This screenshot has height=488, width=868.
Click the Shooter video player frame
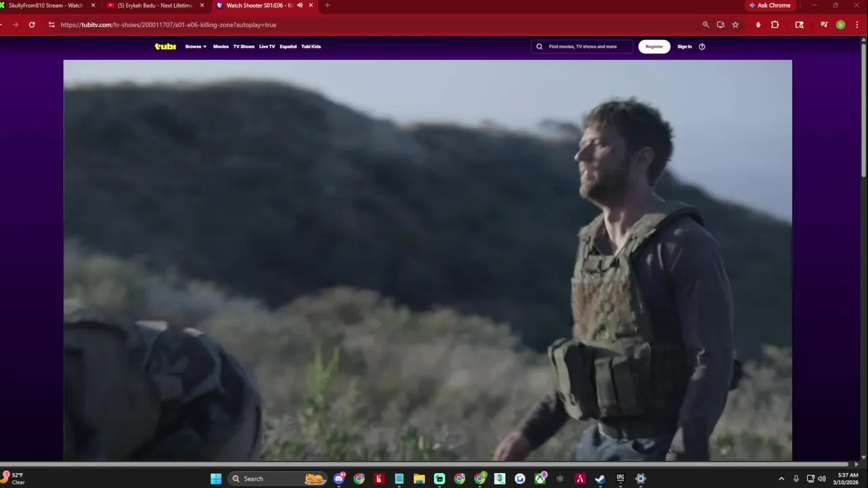tap(427, 261)
